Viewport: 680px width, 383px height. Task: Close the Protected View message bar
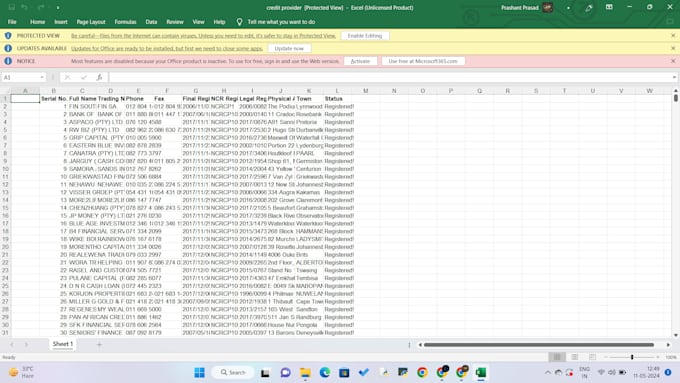673,36
